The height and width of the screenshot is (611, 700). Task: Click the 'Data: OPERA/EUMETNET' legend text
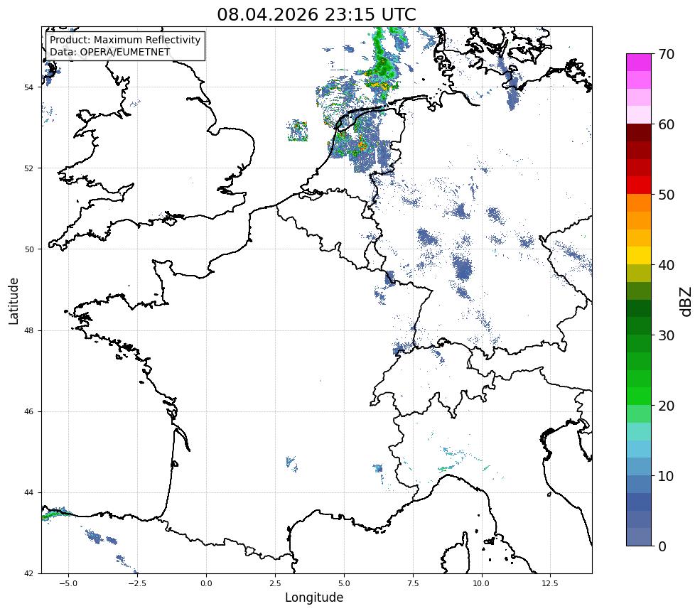point(110,52)
